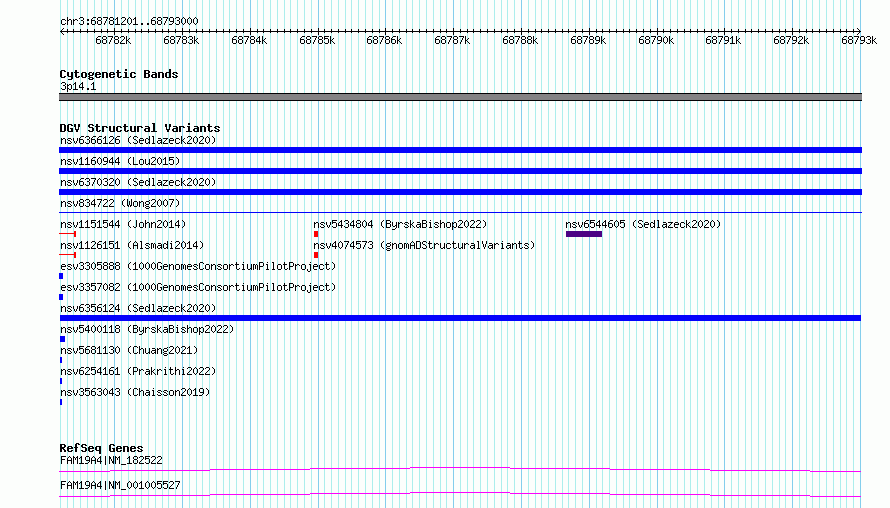
Task: Click the 68782k ruler tick label
Action: [x=113, y=40]
